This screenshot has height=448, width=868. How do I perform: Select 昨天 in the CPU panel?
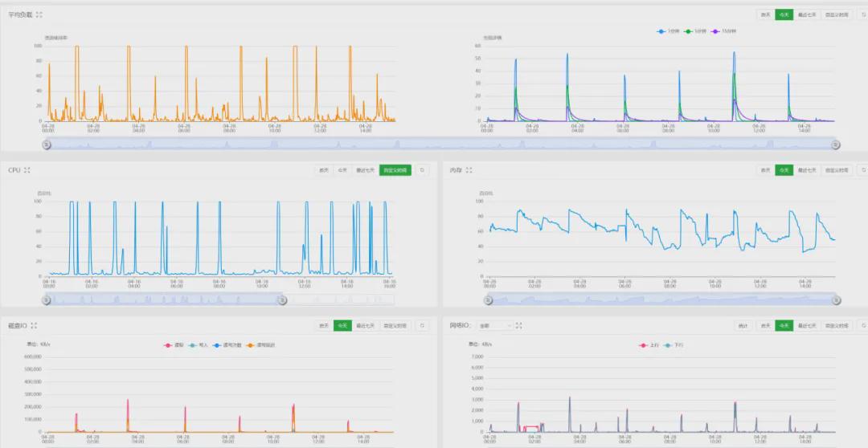[324, 170]
